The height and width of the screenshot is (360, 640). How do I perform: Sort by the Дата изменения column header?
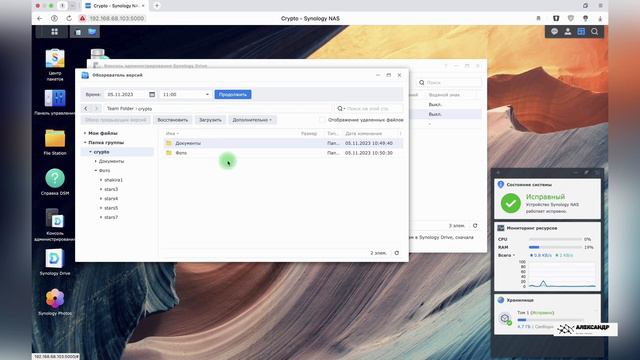click(363, 133)
